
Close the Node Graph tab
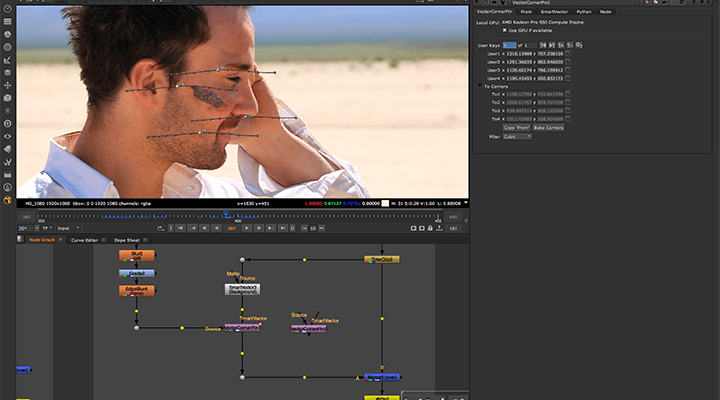(x=60, y=240)
